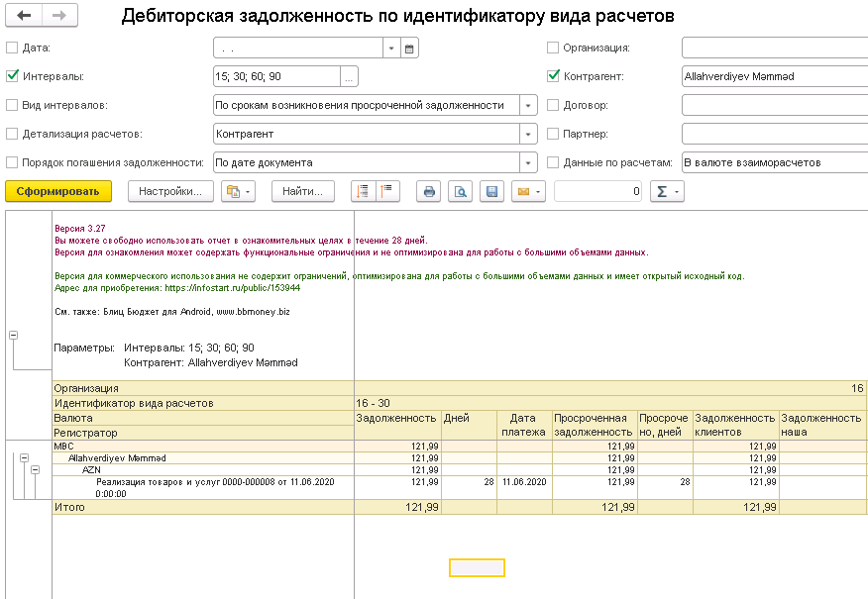Open Порядок погашения задолженности dropdown arrow
The height and width of the screenshot is (599, 868).
(528, 163)
